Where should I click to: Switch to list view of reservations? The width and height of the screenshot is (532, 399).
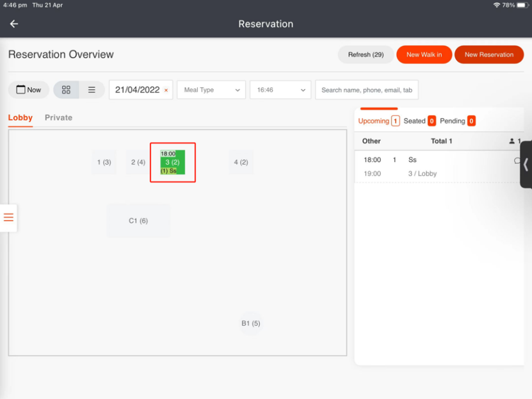[92, 90]
